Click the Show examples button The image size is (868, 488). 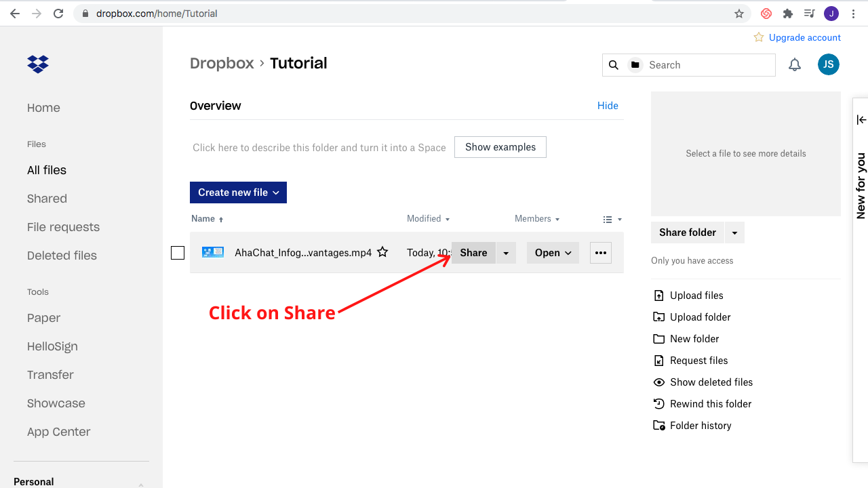point(500,147)
